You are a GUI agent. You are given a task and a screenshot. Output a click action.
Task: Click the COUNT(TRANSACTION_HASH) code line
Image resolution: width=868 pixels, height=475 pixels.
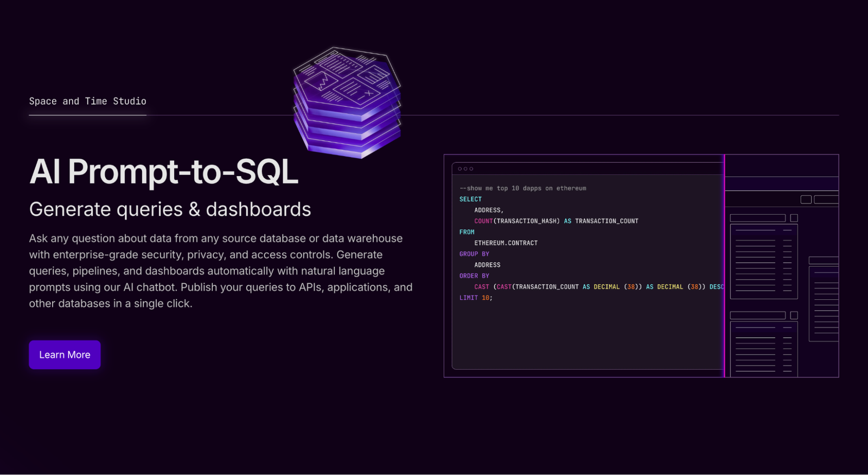click(556, 221)
